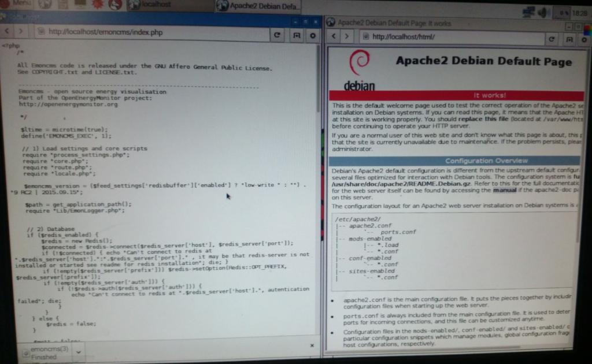Reload the Apache2 default page
This screenshot has width=592, height=364.
[x=552, y=39]
